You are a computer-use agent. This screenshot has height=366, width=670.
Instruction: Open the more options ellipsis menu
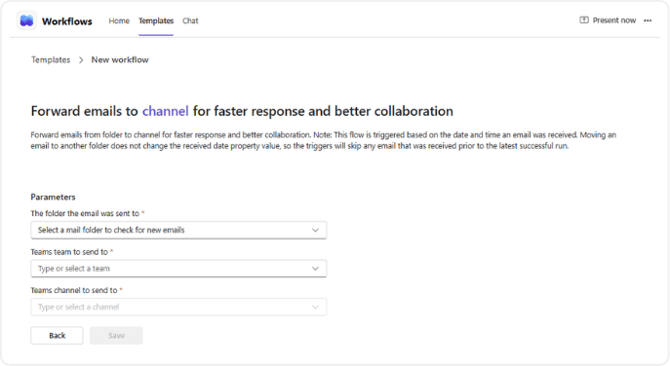click(x=648, y=20)
